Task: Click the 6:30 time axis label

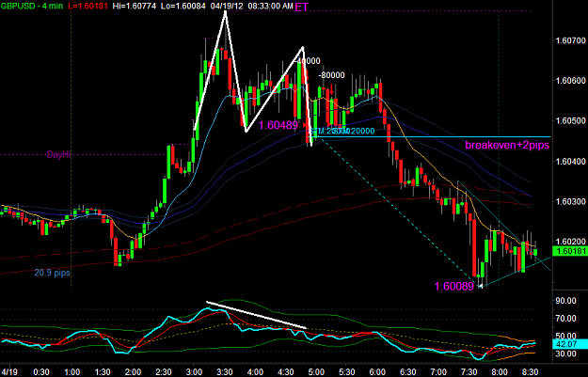Action: (407, 371)
